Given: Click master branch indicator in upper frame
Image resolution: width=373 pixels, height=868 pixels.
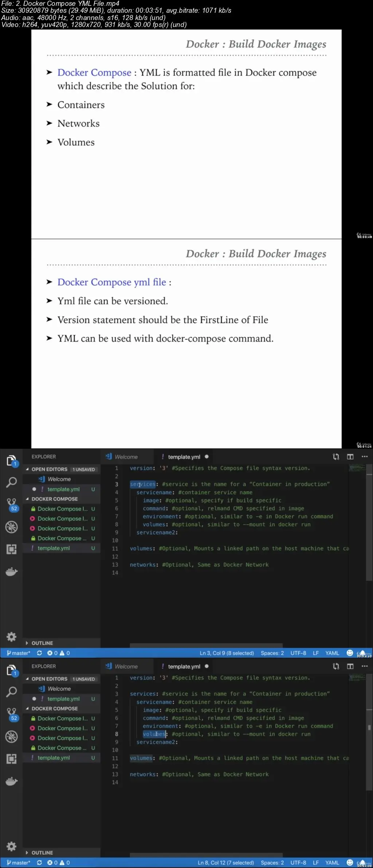Looking at the screenshot, I should click(x=18, y=653).
